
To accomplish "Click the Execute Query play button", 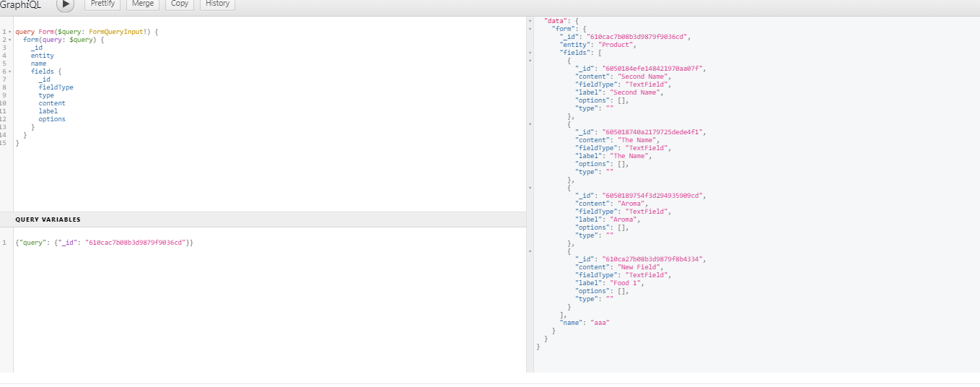I will [x=65, y=4].
